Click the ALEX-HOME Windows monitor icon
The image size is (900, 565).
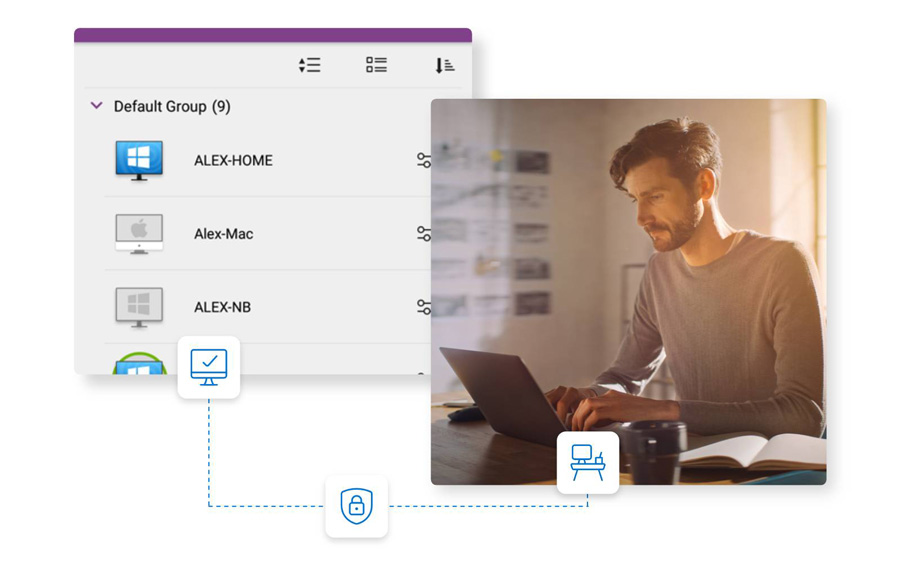(139, 160)
